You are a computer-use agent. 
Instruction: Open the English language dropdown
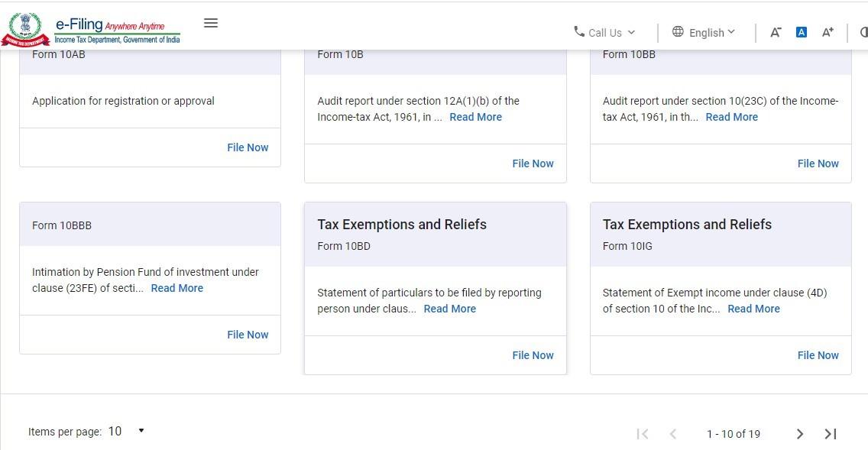tap(706, 32)
